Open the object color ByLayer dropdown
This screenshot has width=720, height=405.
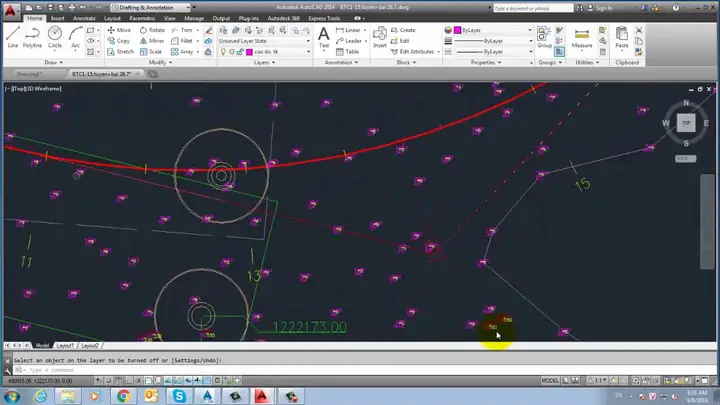pyautogui.click(x=493, y=30)
